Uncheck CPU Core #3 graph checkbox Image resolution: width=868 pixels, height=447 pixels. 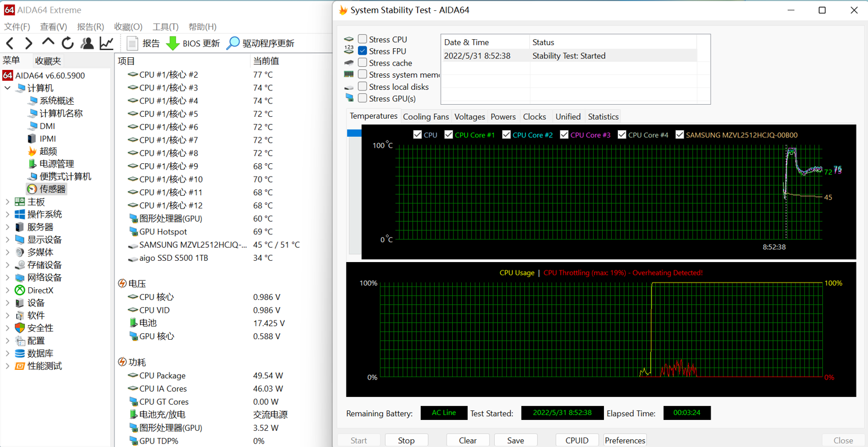click(564, 134)
